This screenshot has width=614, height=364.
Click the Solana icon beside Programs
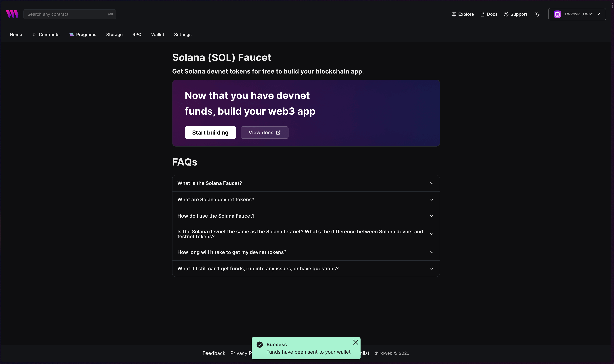pos(71,35)
